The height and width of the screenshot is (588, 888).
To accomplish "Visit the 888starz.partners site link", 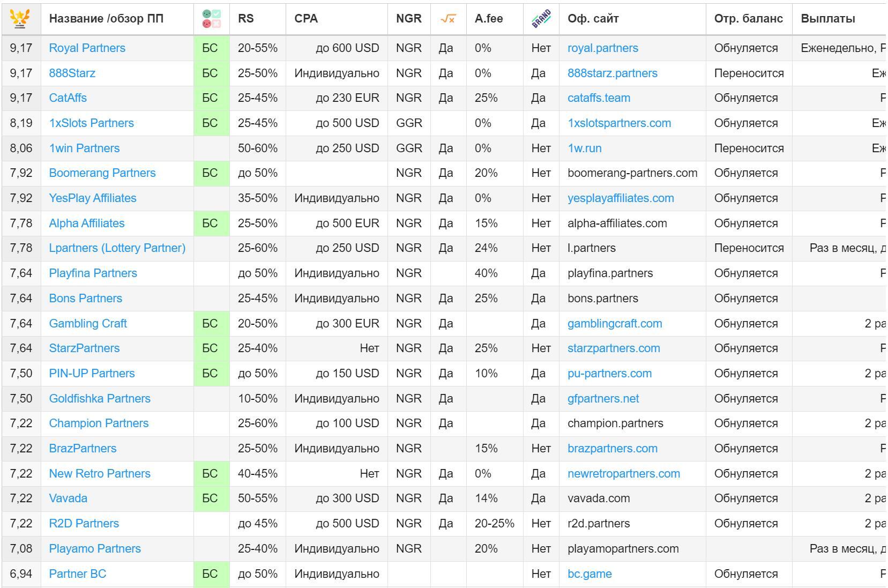I will pos(613,73).
